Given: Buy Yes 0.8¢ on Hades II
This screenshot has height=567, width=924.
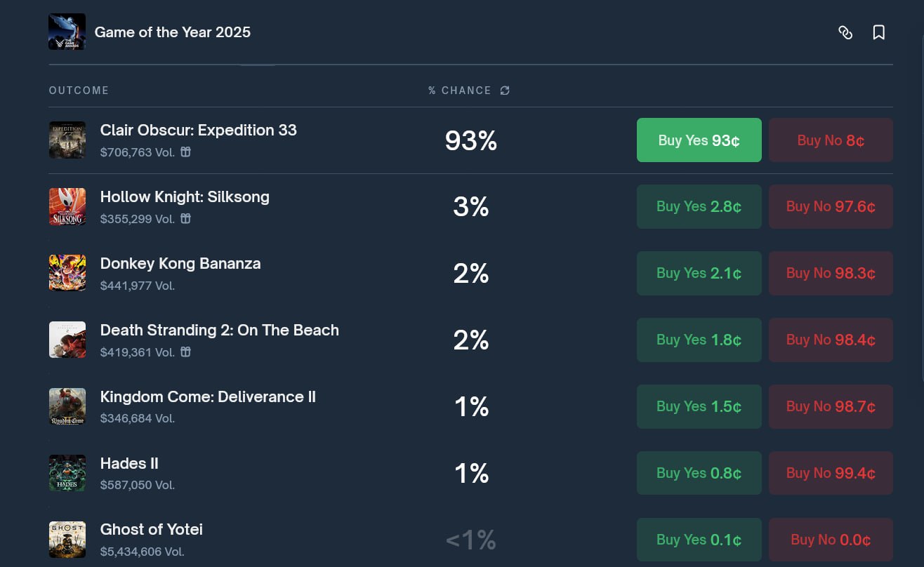Looking at the screenshot, I should (699, 473).
